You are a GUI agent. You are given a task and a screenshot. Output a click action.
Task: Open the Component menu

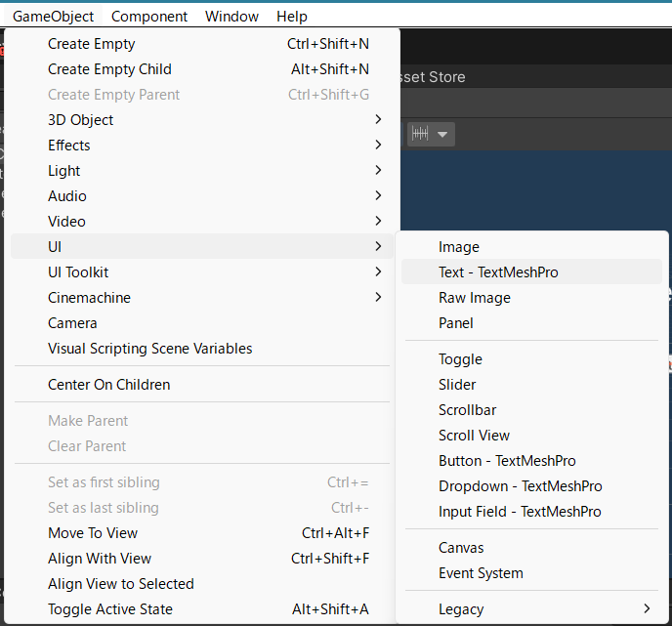coord(149,16)
